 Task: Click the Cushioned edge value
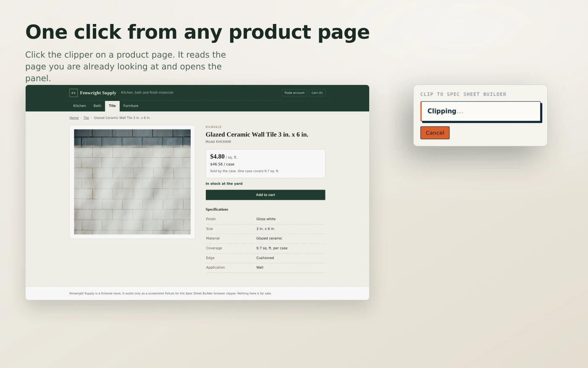[x=265, y=258]
